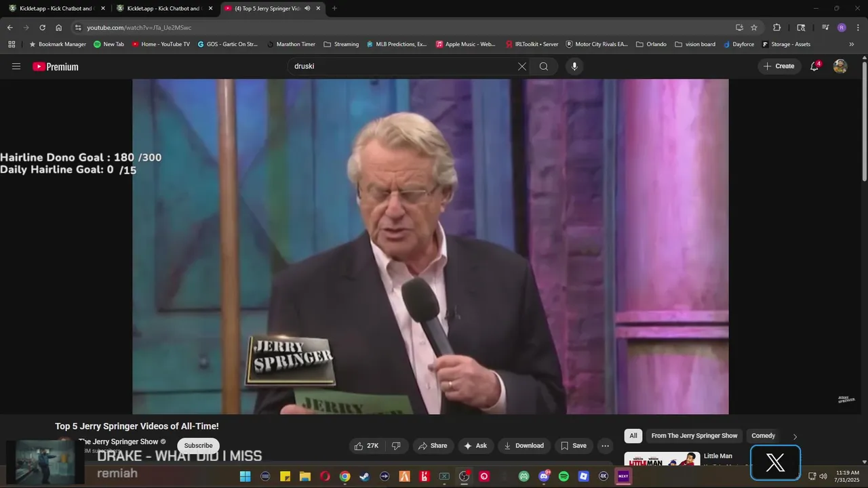
Task: Filter by From The Jerry Springer Show
Action: click(x=694, y=436)
